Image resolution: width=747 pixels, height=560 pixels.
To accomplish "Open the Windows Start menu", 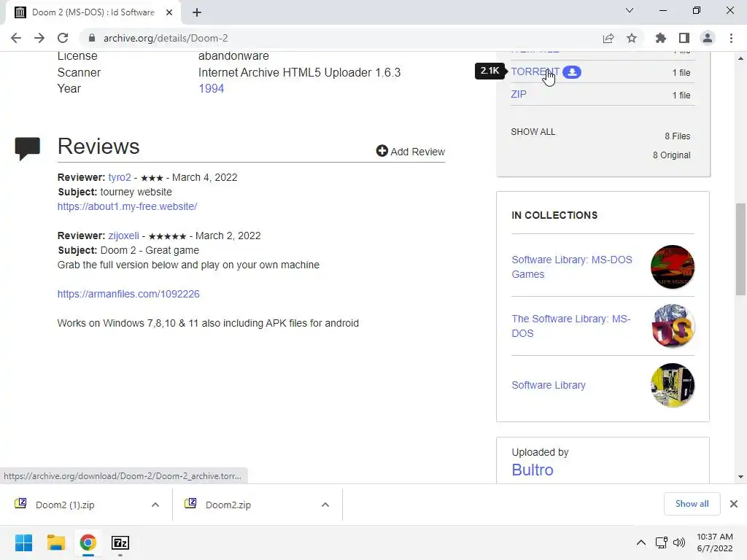I will tap(24, 542).
